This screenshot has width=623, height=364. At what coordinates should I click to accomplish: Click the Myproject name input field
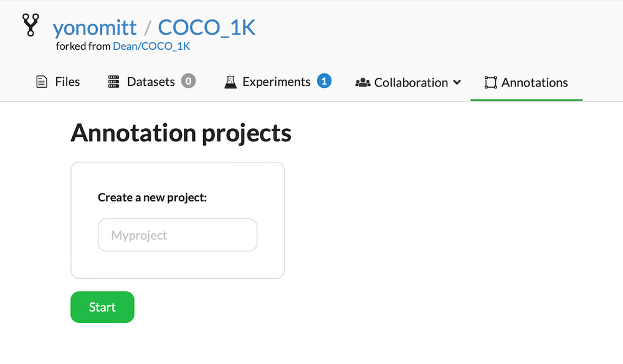[x=177, y=235]
